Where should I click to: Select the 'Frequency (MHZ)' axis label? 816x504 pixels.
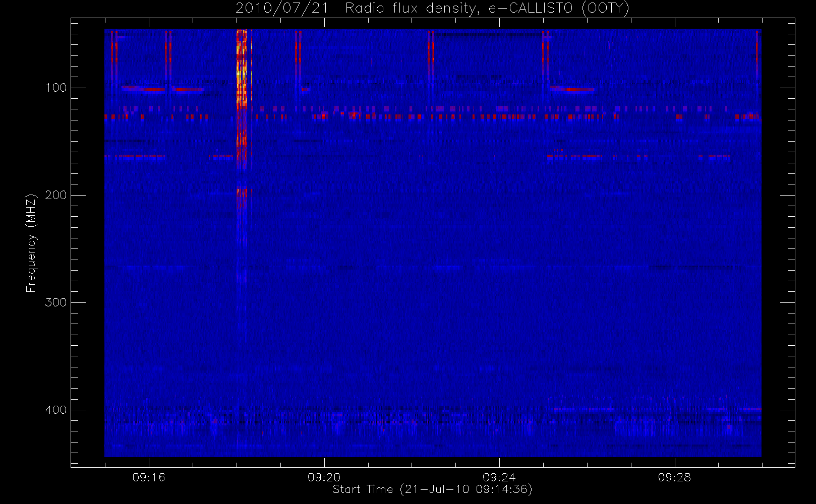pos(31,243)
